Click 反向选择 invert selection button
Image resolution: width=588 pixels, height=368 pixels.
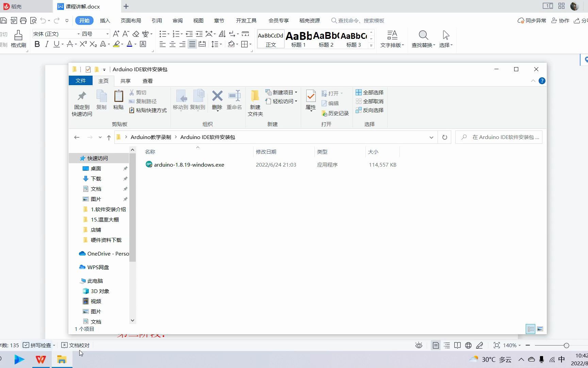[370, 110]
